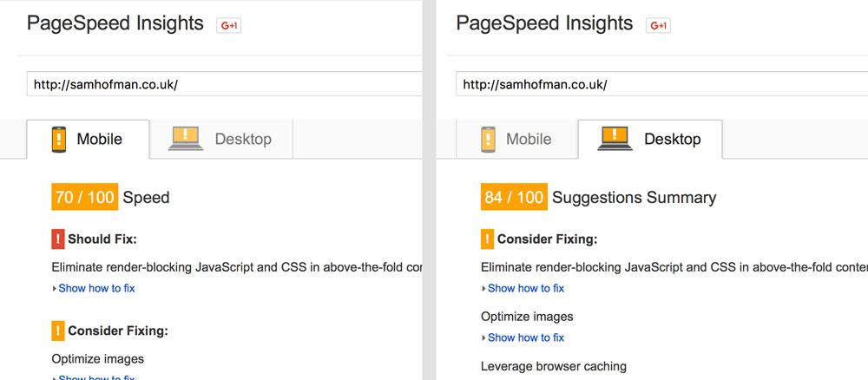Select the Mobile tab in left panel
The width and height of the screenshot is (868, 380).
pyautogui.click(x=88, y=140)
